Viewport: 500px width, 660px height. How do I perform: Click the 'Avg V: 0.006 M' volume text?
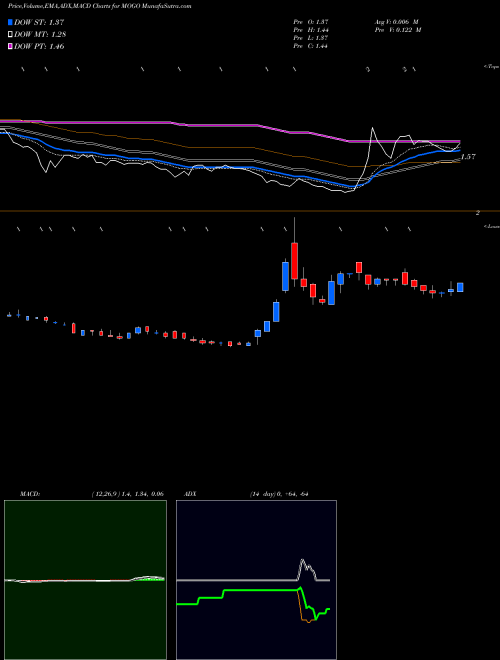(x=396, y=22)
